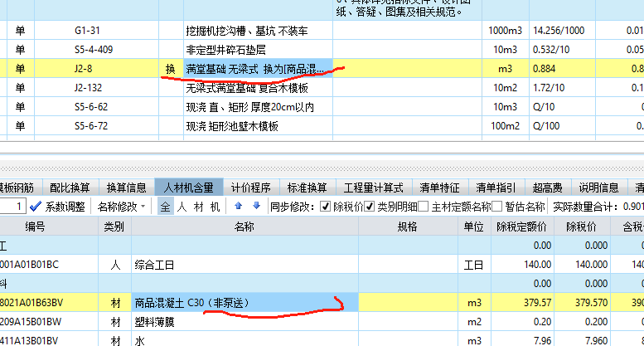644x346 pixels.
Task: Select the 塑料薄膜 material row
Action: tap(245, 322)
